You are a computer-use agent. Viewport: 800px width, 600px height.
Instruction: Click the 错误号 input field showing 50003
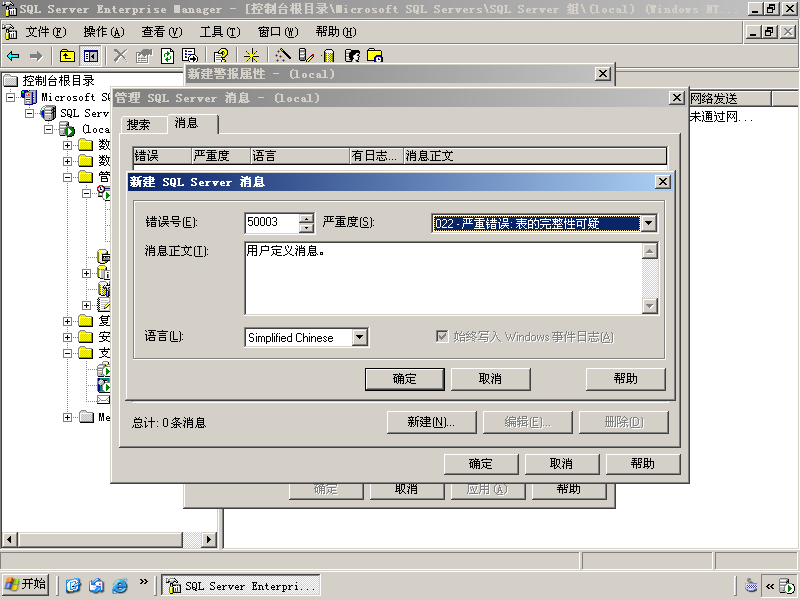tap(272, 222)
